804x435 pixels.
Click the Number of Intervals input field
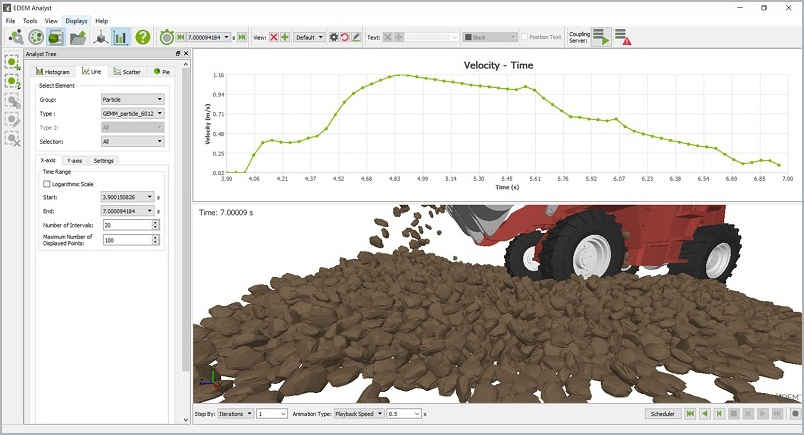pos(125,225)
